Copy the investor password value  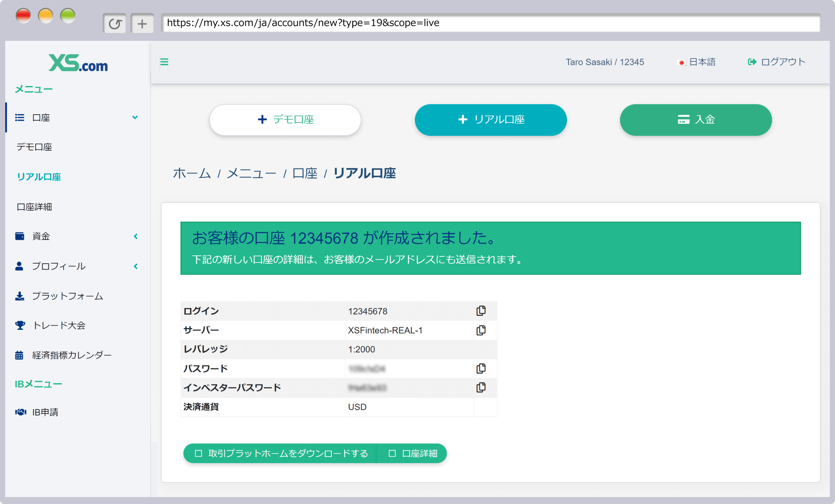pyautogui.click(x=481, y=388)
